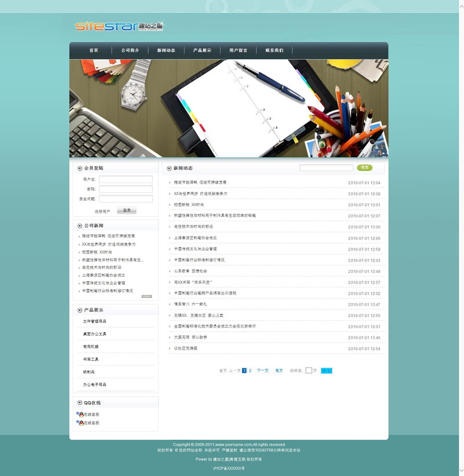Go to page 2 in pagination
Screen dimensions: 464x476
251,370
